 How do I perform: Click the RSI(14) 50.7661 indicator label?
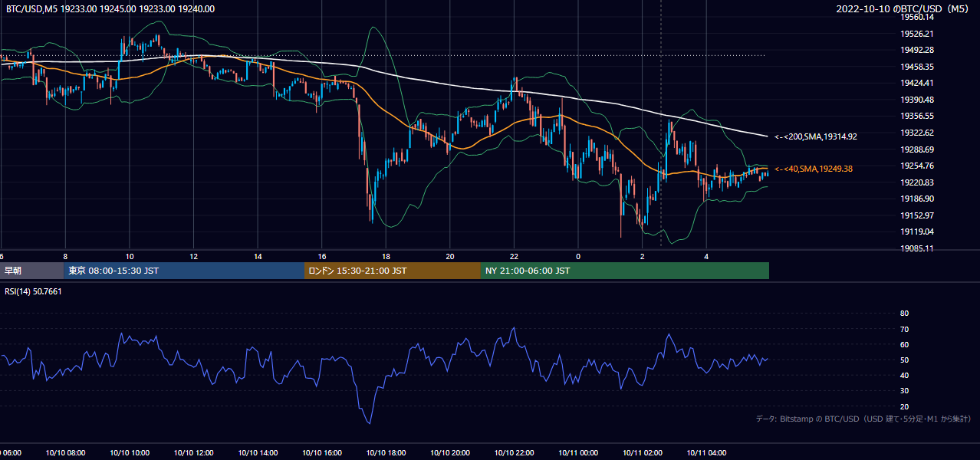(33, 291)
